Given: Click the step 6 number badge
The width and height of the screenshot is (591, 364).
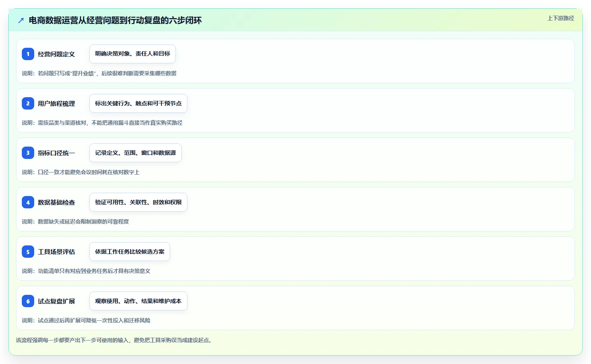Looking at the screenshot, I should pyautogui.click(x=28, y=301).
